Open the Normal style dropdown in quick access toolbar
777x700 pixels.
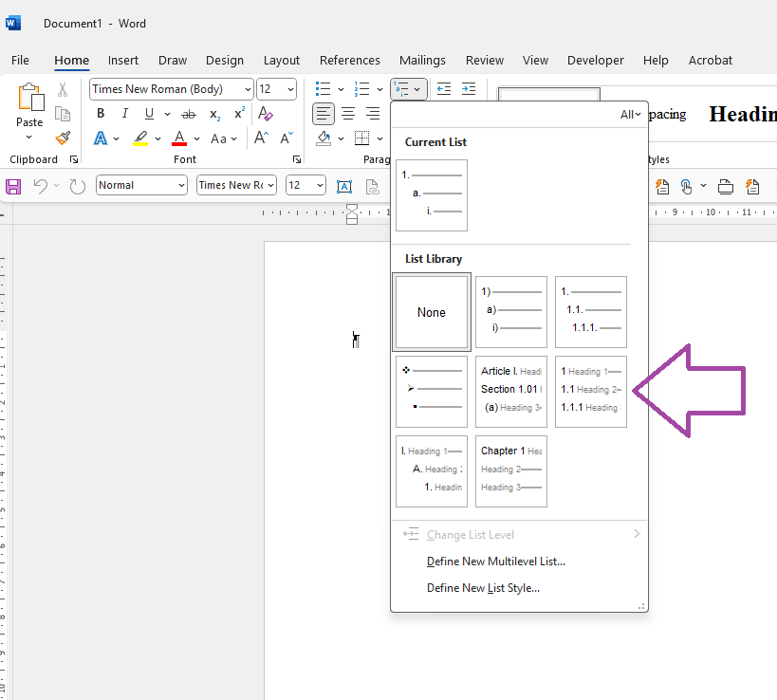(181, 186)
